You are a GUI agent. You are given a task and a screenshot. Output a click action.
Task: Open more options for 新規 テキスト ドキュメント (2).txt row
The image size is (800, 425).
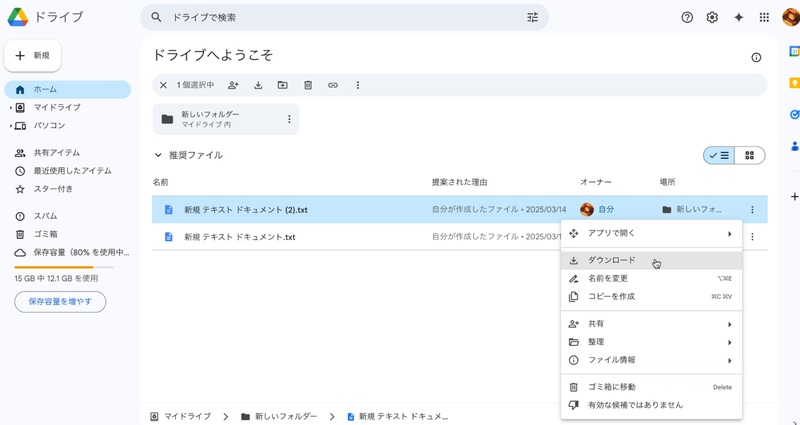tap(752, 210)
